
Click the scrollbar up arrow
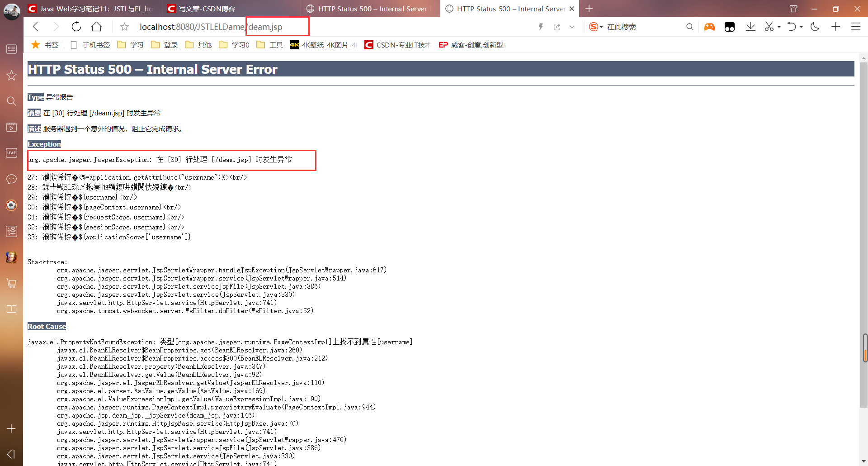point(863,58)
